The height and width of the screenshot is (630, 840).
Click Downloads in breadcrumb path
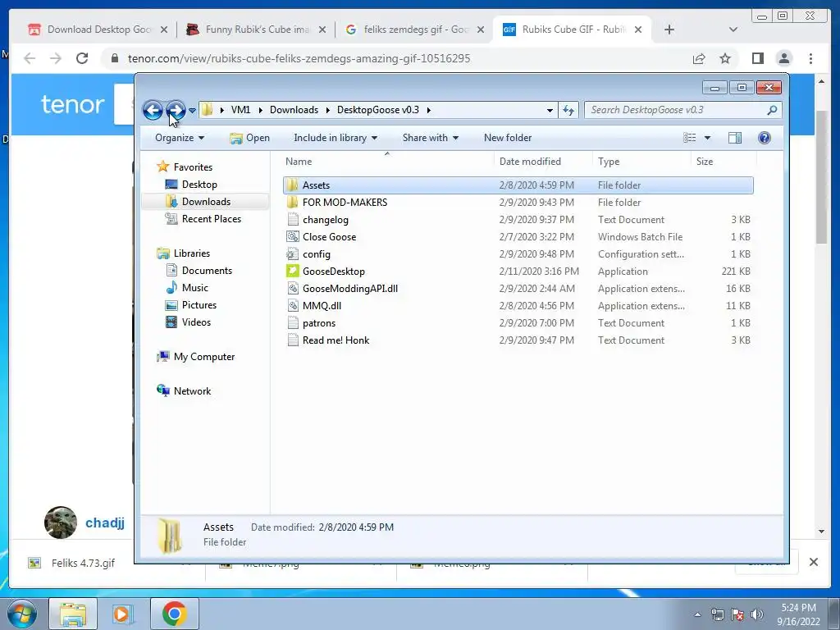[x=294, y=111]
